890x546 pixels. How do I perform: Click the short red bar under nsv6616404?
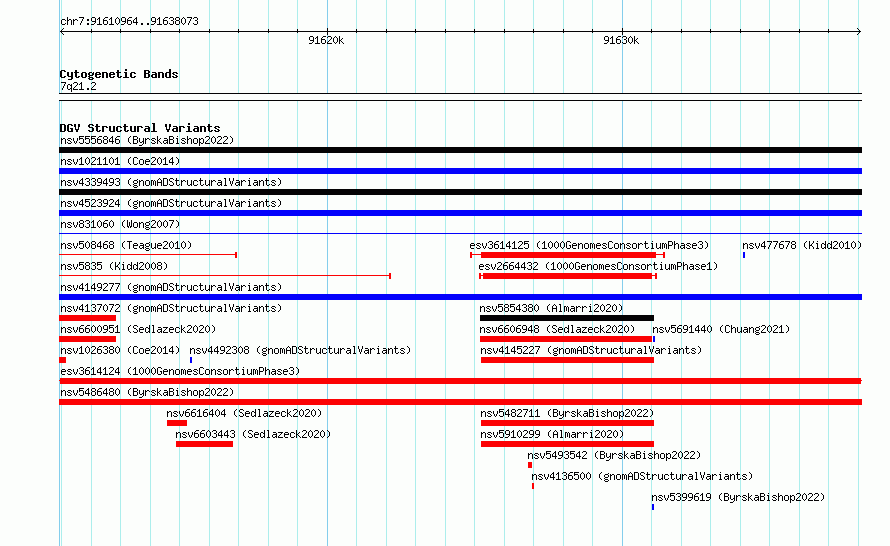pyautogui.click(x=177, y=423)
